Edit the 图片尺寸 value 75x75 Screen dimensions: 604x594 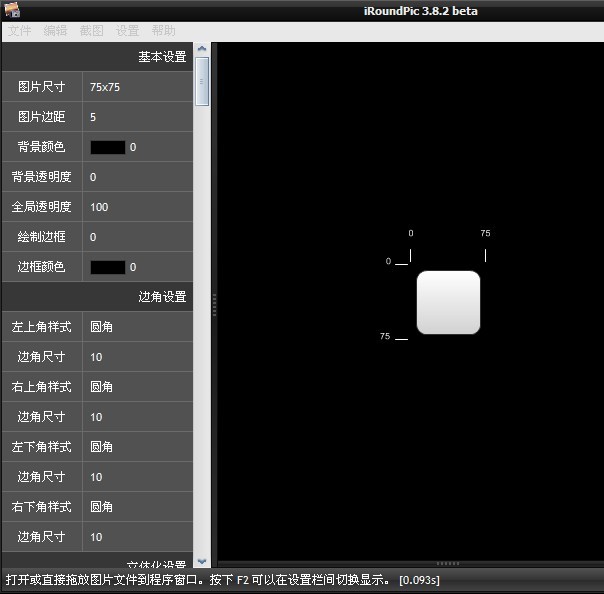(x=138, y=87)
